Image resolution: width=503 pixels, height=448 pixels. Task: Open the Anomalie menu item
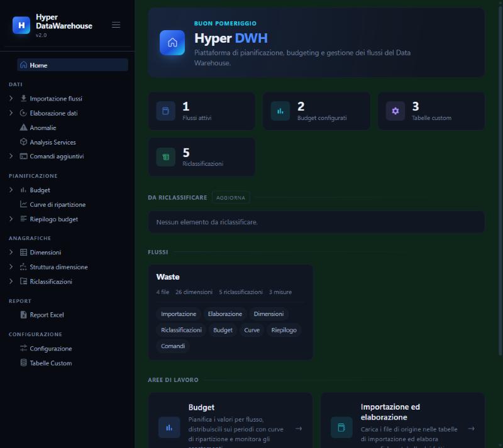point(43,128)
